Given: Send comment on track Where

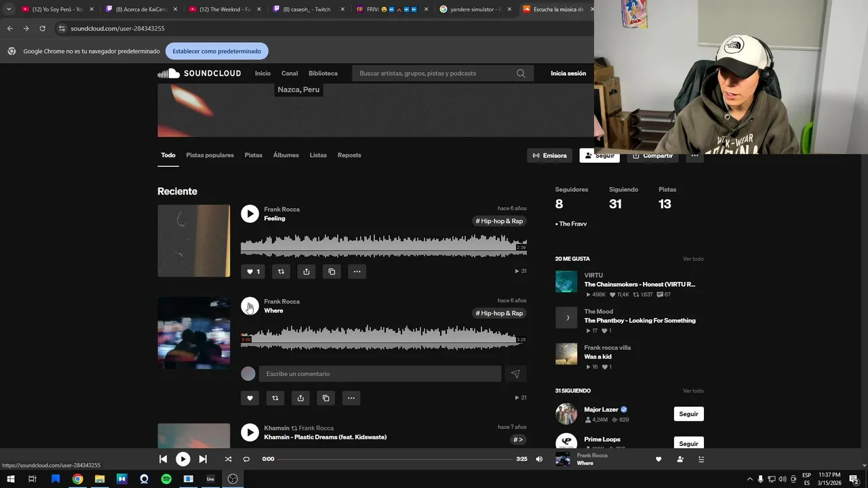Looking at the screenshot, I should click(515, 373).
